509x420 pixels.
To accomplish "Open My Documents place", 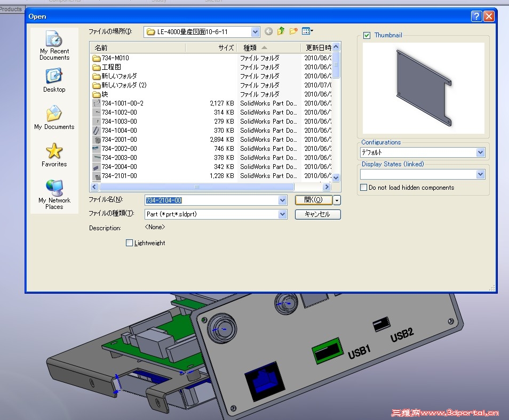I will coord(54,118).
